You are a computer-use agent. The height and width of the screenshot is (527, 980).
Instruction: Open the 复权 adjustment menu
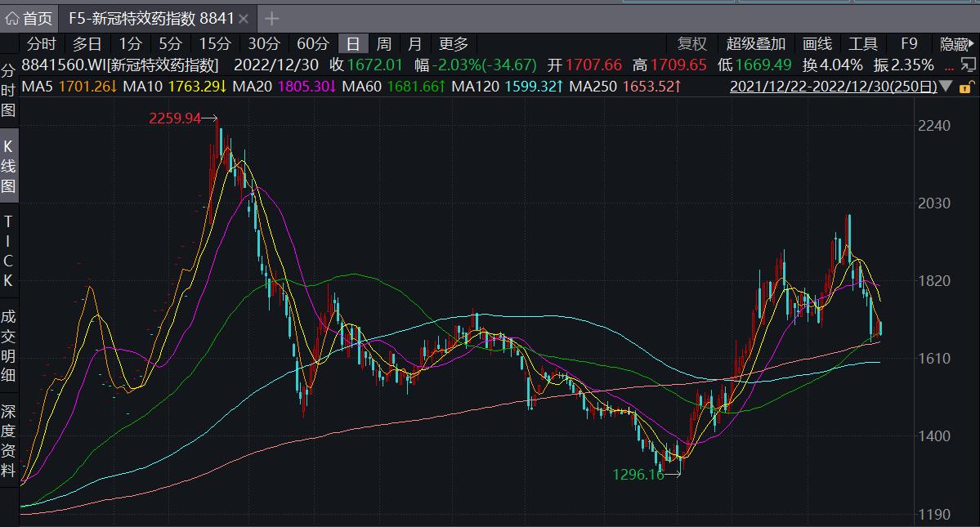click(691, 44)
